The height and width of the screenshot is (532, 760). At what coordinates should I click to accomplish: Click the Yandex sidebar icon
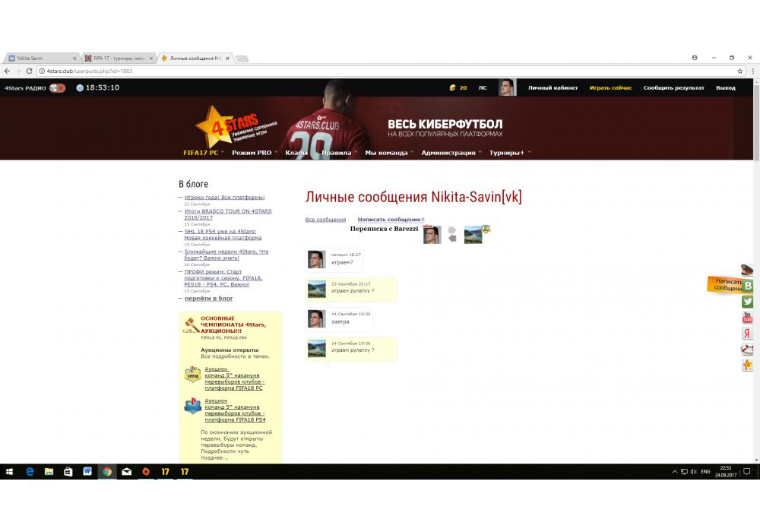[748, 334]
